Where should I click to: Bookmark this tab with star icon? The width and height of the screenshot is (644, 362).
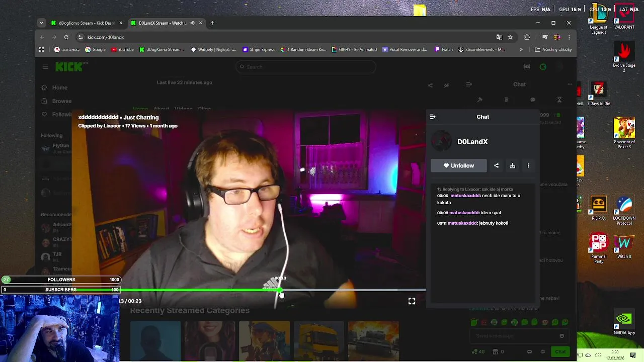coord(510,37)
